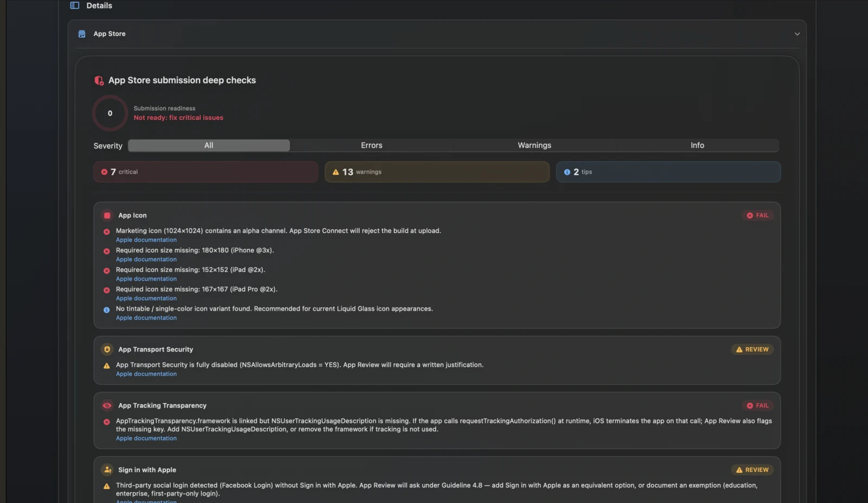Open Apple documentation for 152×152 iPad icon
Screen dimensions: 868x503
(146, 279)
